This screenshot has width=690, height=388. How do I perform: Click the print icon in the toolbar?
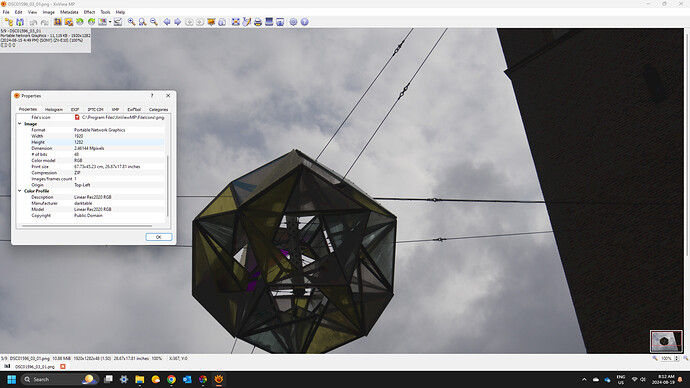click(x=258, y=22)
